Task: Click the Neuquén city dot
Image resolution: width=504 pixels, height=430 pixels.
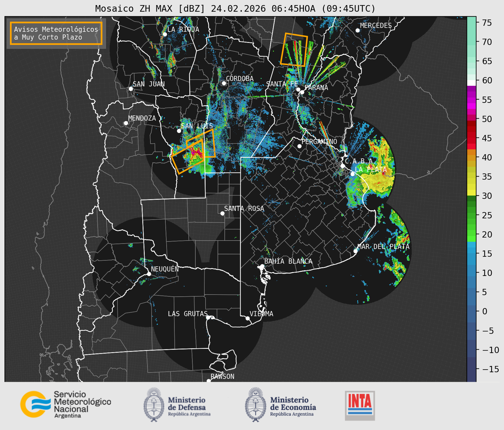Action: [149, 274]
